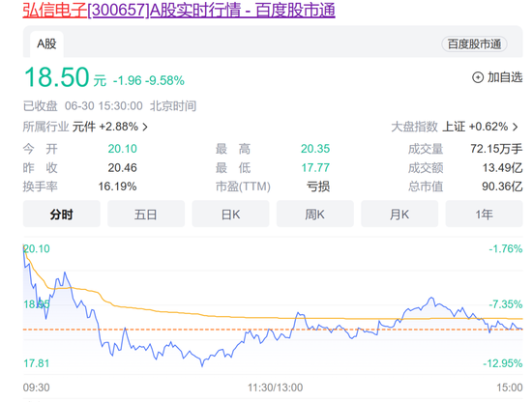Click the 11:30/13:00 time axis label
Image resolution: width=532 pixels, height=402 pixels.
pos(275,388)
